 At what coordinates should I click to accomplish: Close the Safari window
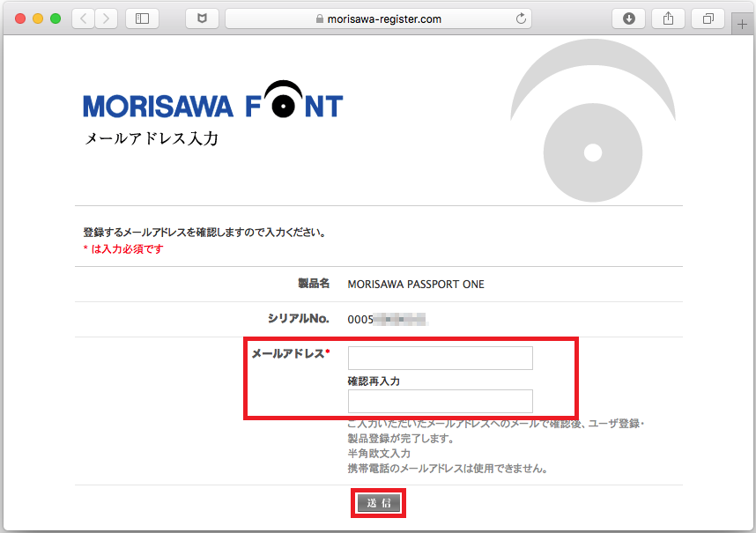tap(21, 19)
